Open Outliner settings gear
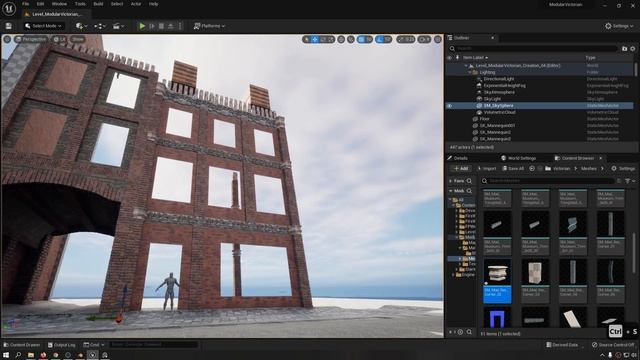Viewport: 640px width, 360px height. pyautogui.click(x=633, y=49)
